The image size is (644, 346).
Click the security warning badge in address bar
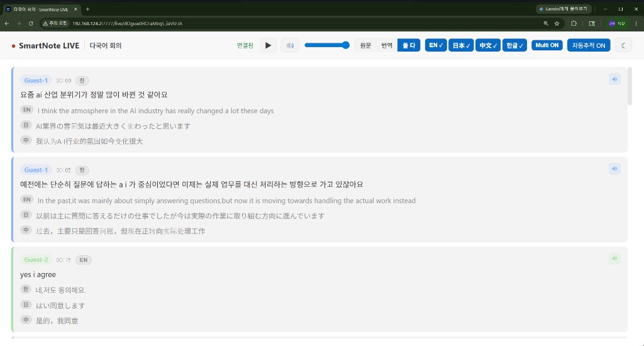pos(55,23)
